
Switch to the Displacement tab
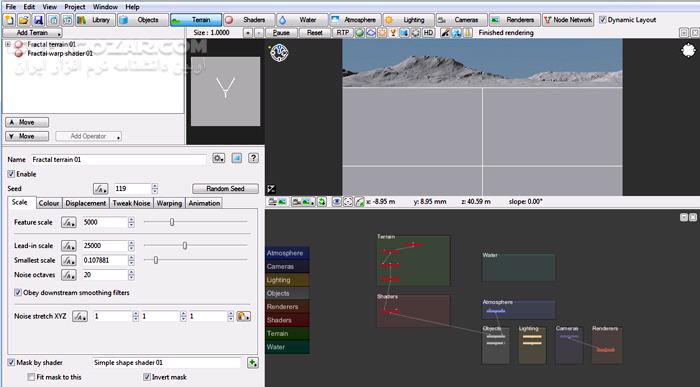[86, 203]
